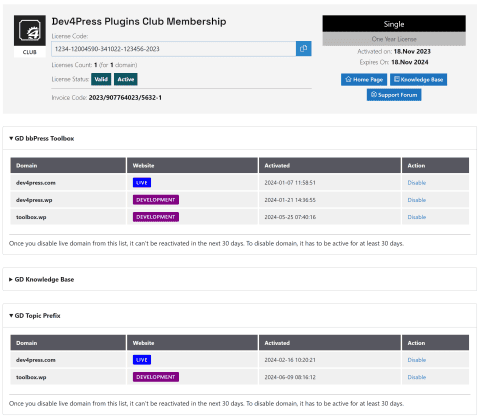
Task: Click the Single license type banner
Action: click(394, 24)
